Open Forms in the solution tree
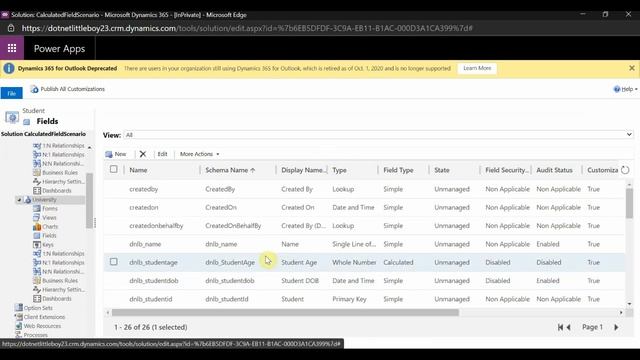640x360 pixels. pos(49,209)
